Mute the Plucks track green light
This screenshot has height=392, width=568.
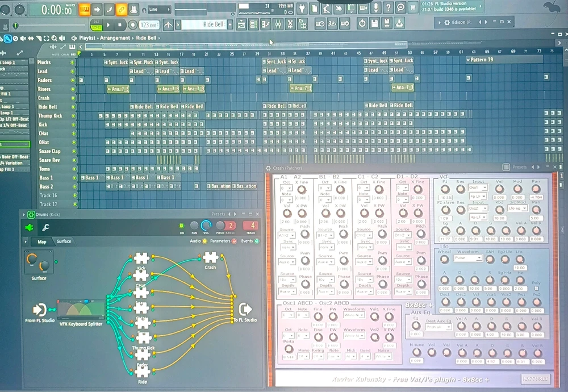click(73, 62)
